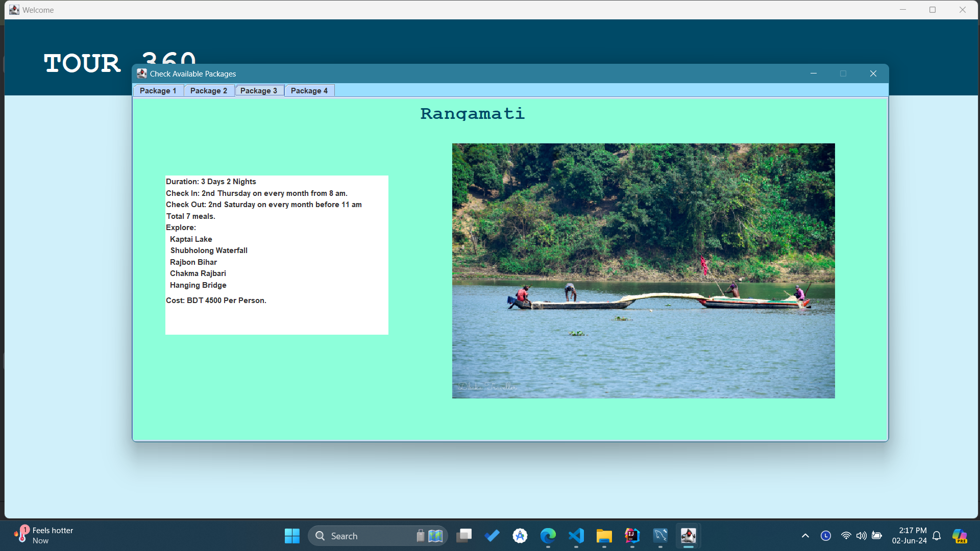Click the Package 3 tab
This screenshot has height=551, width=980.
click(259, 91)
